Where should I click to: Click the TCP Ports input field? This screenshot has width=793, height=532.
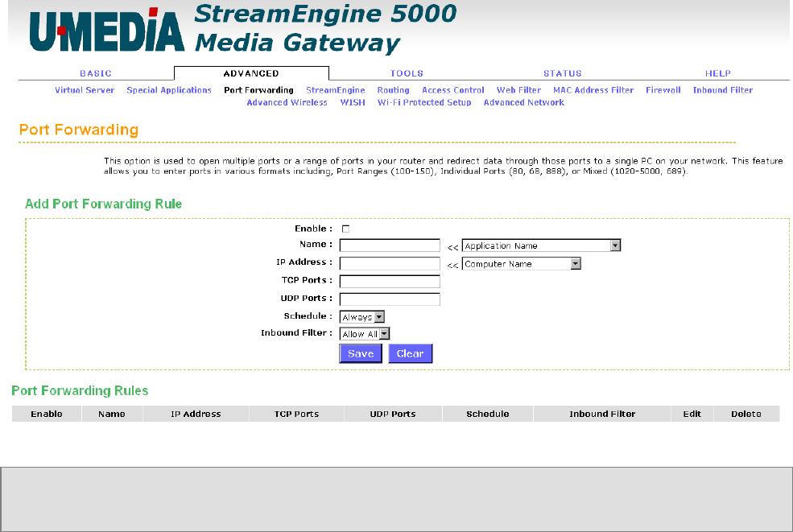coord(390,281)
